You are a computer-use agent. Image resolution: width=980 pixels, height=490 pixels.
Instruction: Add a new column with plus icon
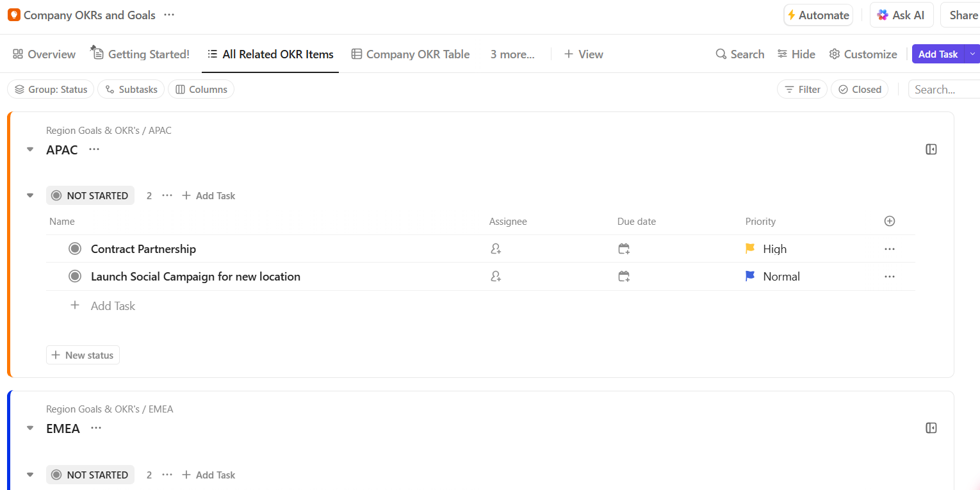889,221
